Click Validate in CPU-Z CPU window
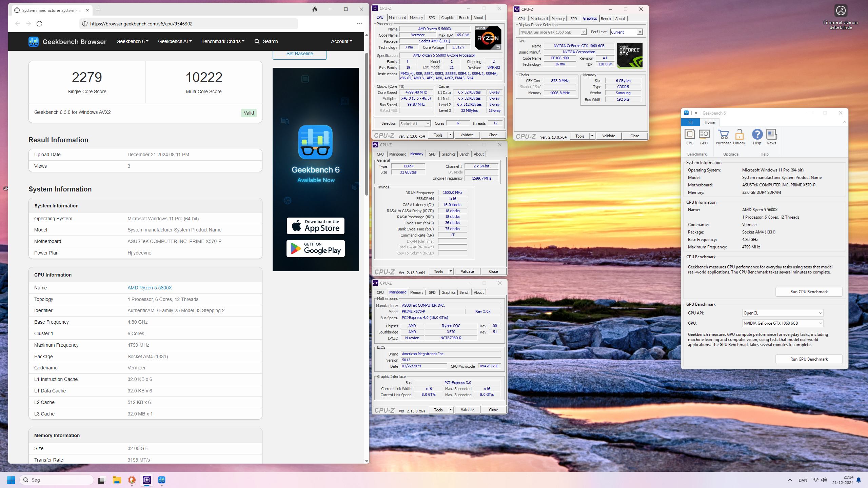The image size is (868, 488). (467, 135)
